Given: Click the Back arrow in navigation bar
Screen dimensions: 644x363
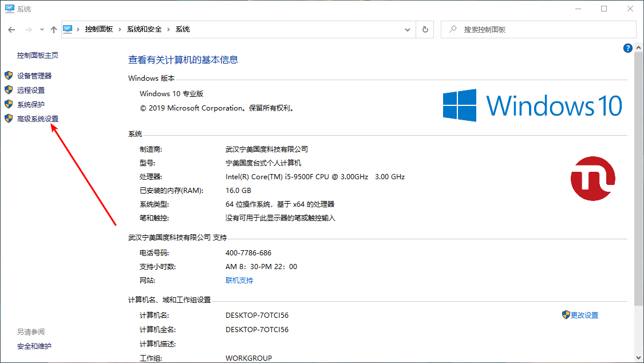Looking at the screenshot, I should pos(12,29).
